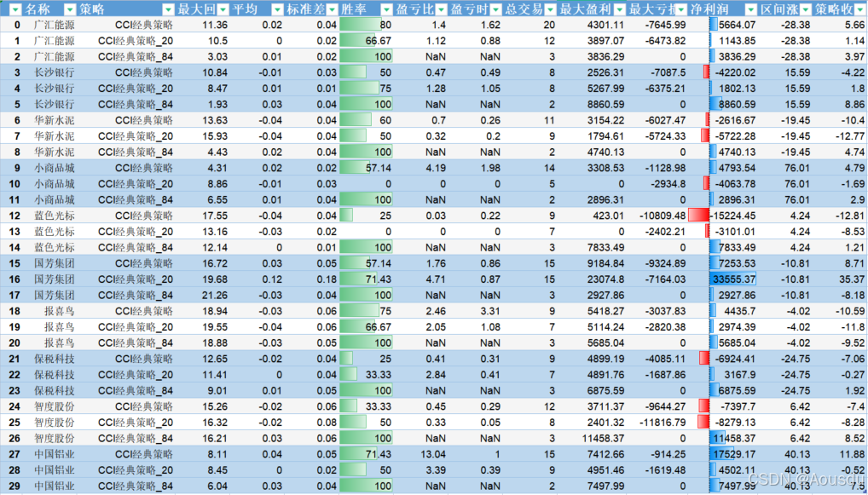The image size is (868, 495).
Task: Select CCI经典策略_20 cell in row 10
Action: coord(136,184)
